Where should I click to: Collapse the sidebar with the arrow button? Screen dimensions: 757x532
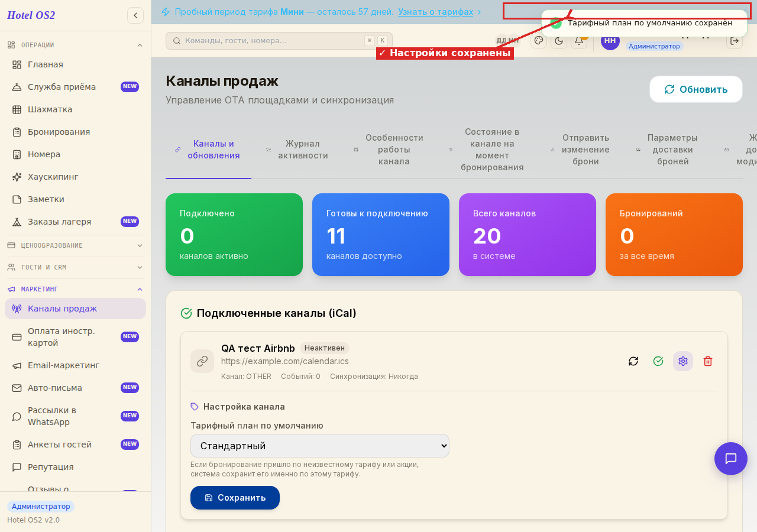click(x=135, y=15)
